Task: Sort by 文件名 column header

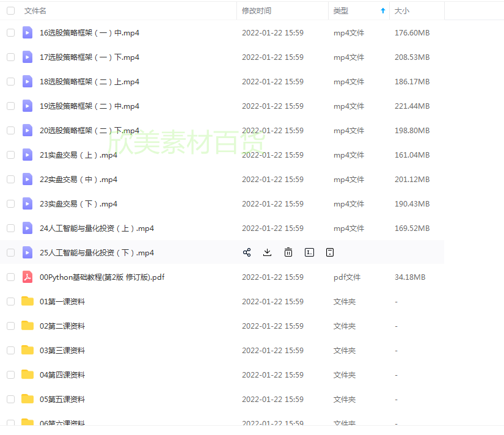Action: (x=35, y=10)
